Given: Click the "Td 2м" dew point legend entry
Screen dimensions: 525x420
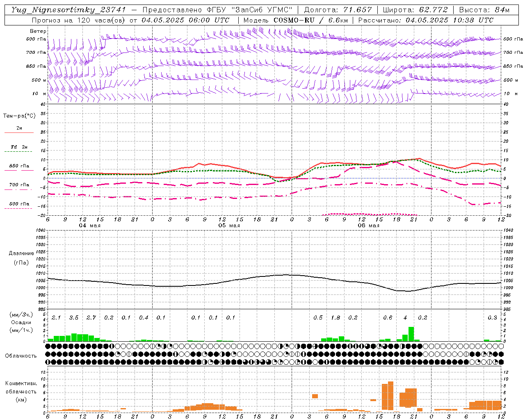Looking at the screenshot, I should click(19, 147).
